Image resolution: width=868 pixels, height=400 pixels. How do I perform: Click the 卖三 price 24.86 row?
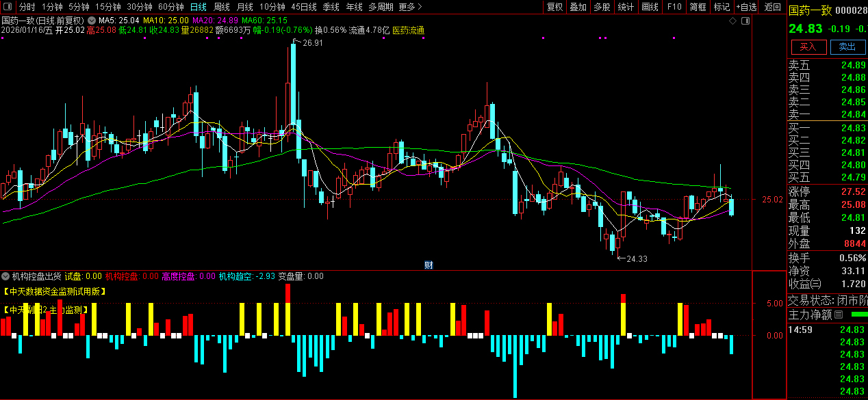[x=828, y=90]
